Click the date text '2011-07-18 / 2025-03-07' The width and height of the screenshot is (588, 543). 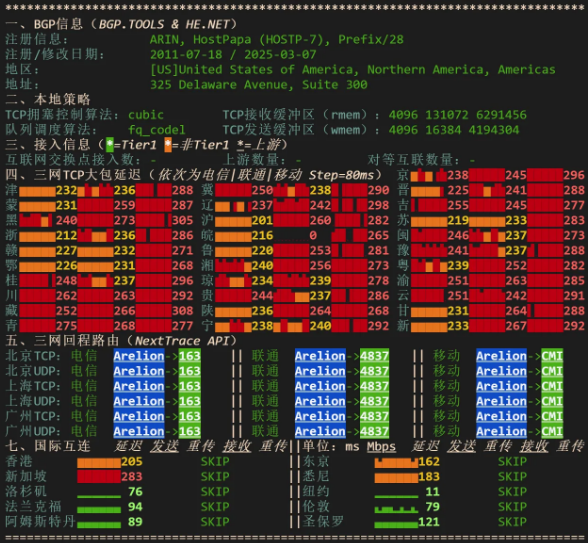tap(233, 54)
